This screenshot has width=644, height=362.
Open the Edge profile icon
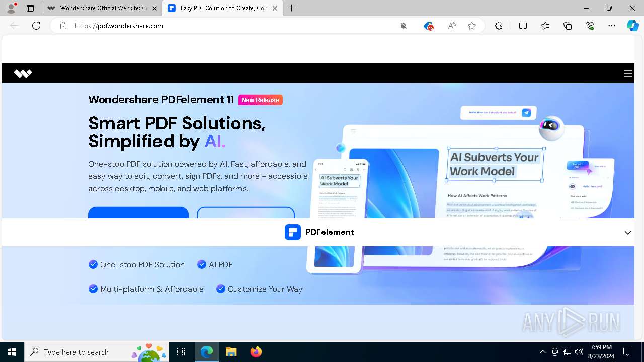click(11, 8)
